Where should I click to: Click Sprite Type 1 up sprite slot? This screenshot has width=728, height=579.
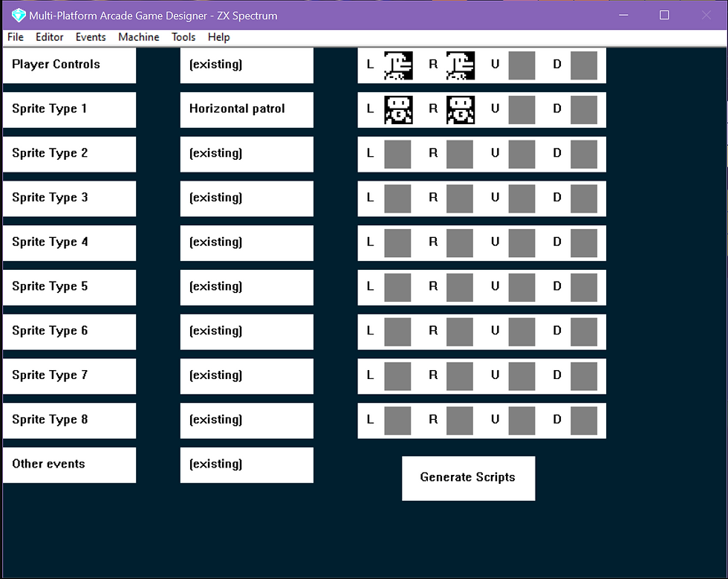tap(521, 110)
